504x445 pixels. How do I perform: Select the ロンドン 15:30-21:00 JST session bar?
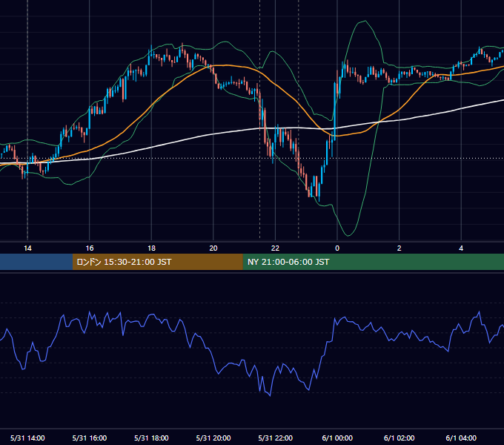pos(157,262)
